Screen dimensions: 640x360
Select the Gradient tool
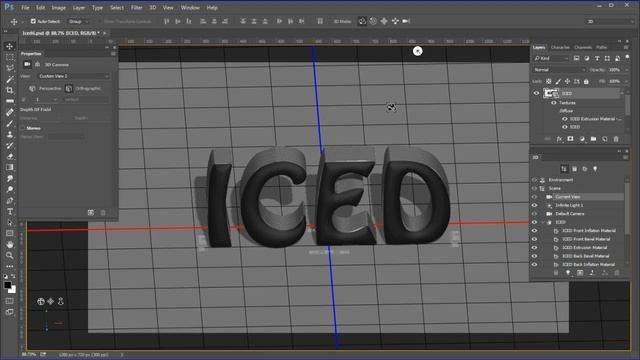coord(10,167)
